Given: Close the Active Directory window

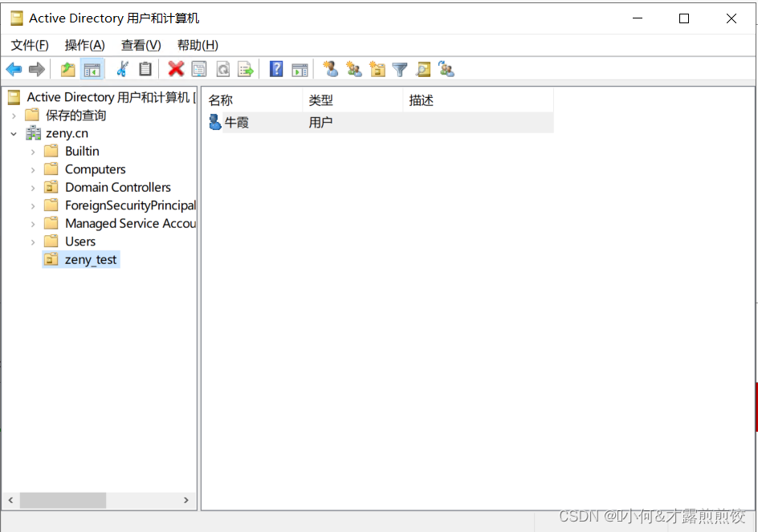Looking at the screenshot, I should tap(731, 18).
